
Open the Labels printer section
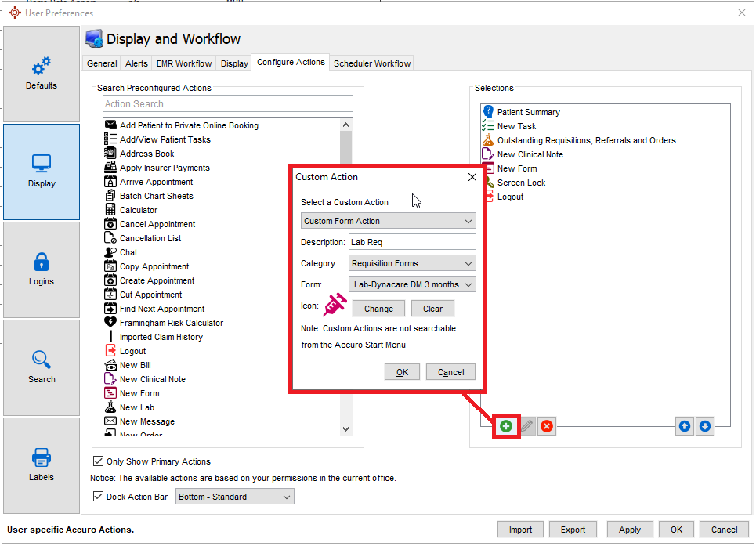point(42,465)
